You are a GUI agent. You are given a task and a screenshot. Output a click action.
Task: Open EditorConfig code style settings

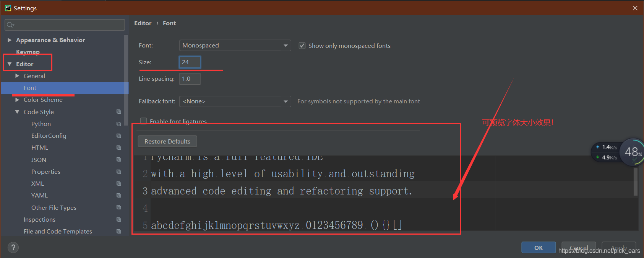coord(49,136)
